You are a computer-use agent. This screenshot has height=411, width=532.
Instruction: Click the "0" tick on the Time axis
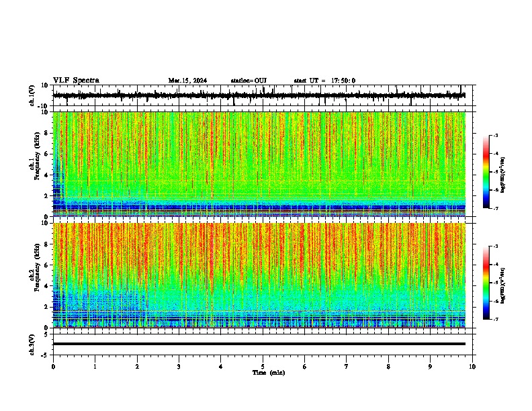click(53, 367)
